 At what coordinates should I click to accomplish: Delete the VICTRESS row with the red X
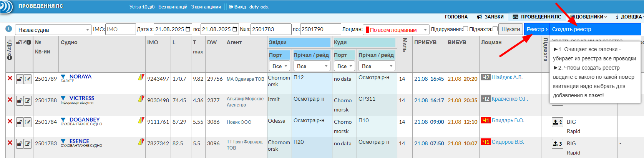pyautogui.click(x=10, y=100)
